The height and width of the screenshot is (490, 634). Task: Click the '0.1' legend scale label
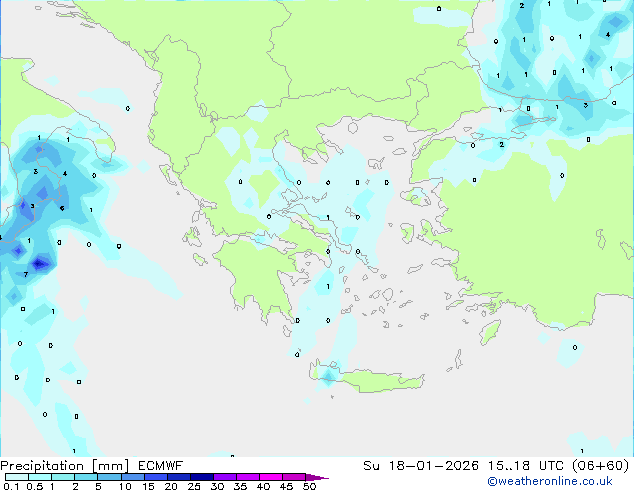tap(11, 486)
